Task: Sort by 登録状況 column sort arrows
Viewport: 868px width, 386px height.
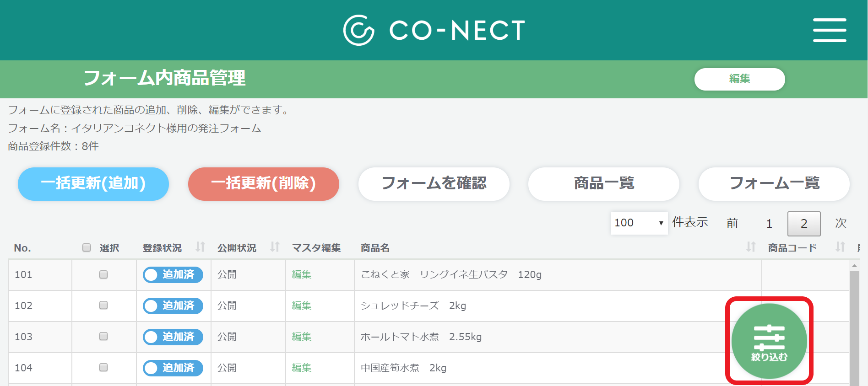Action: click(200, 247)
